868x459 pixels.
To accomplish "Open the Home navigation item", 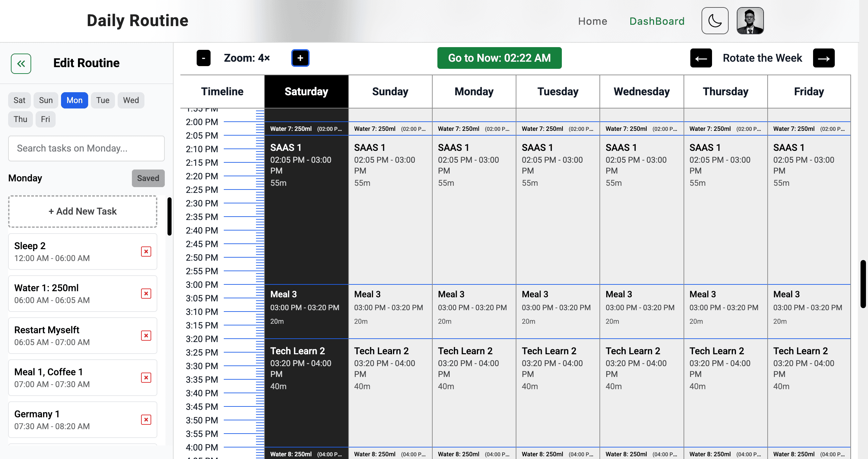I will pyautogui.click(x=593, y=21).
